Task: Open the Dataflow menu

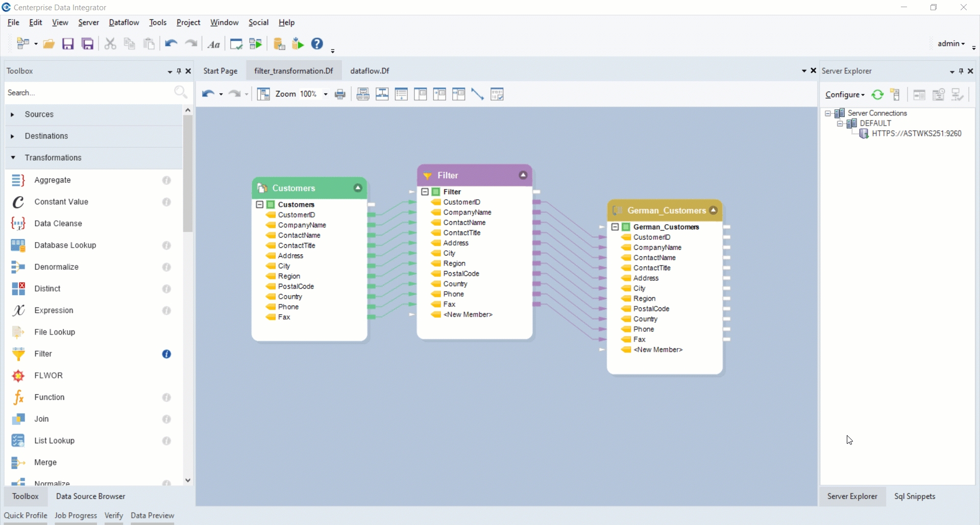Action: [x=124, y=22]
